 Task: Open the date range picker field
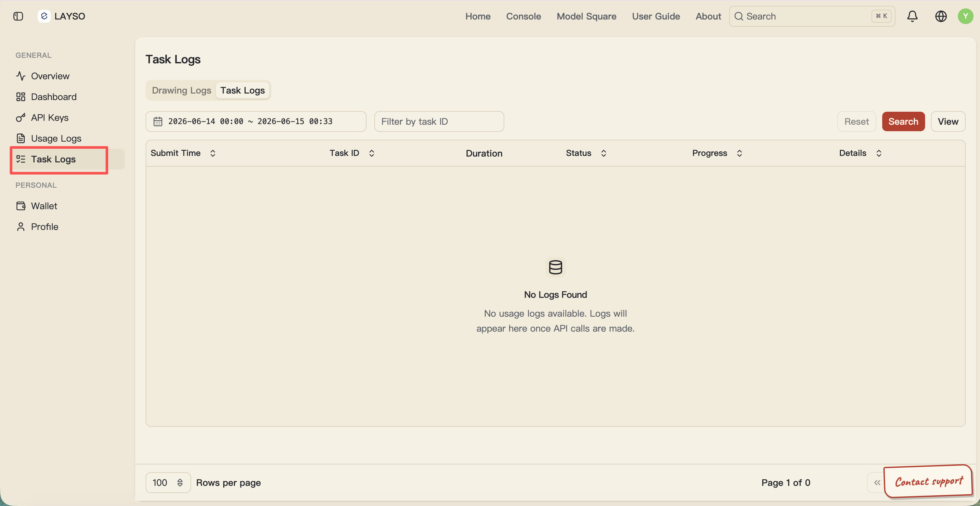(x=256, y=121)
